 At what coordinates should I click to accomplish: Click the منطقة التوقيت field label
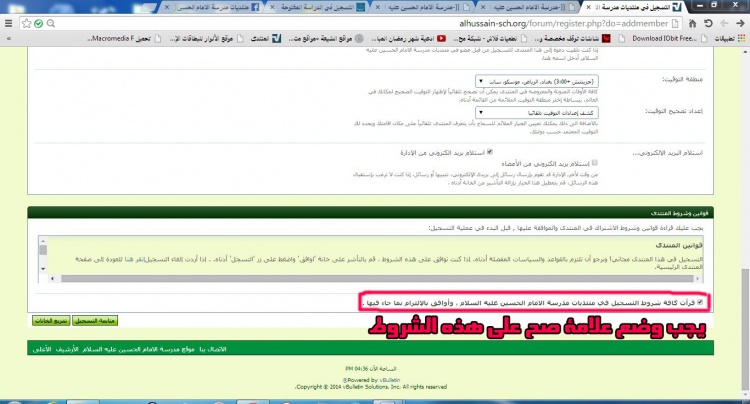[683, 79]
